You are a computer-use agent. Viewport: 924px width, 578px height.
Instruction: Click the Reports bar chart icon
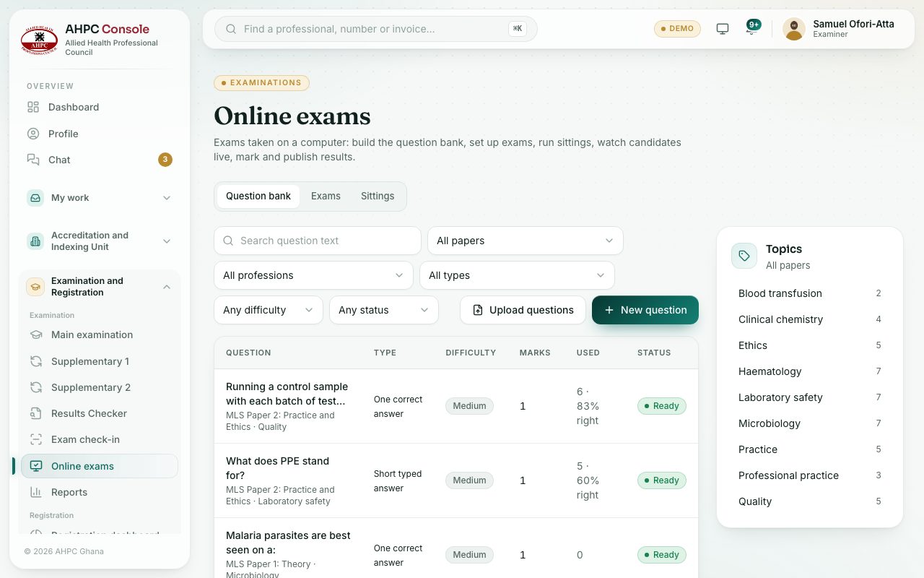(x=36, y=492)
